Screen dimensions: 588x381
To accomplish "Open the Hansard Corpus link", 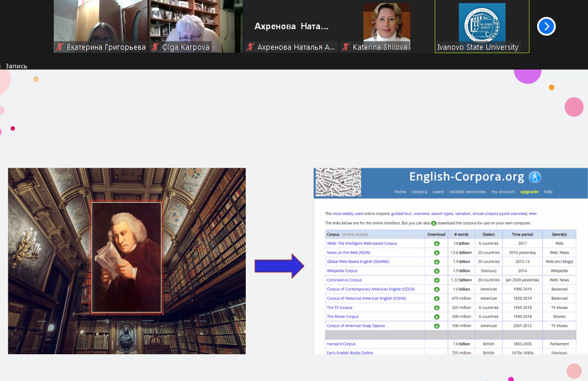I will pyautogui.click(x=341, y=344).
